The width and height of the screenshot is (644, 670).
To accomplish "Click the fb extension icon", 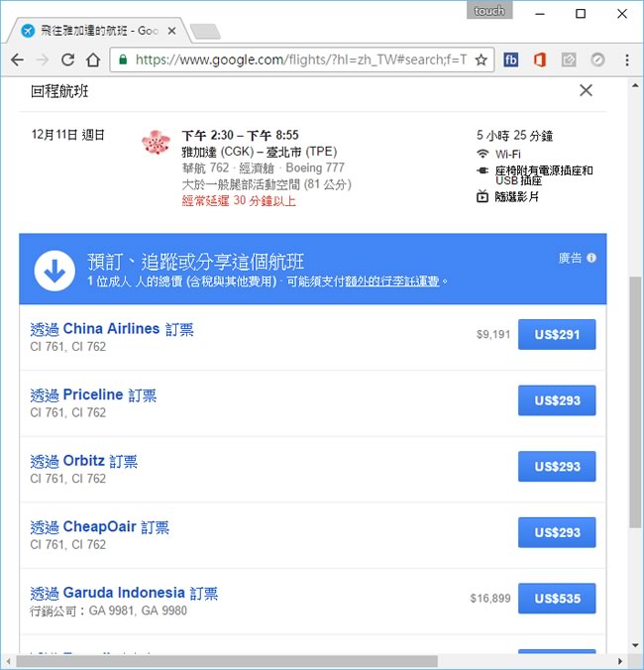I will point(511,59).
